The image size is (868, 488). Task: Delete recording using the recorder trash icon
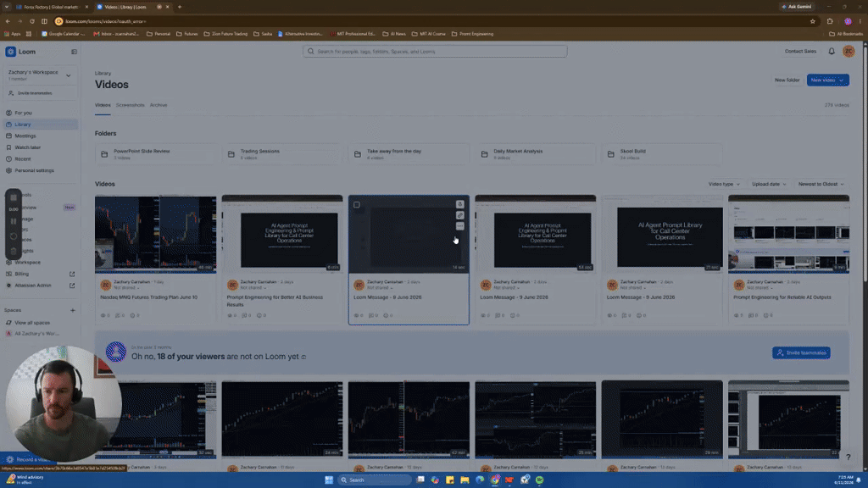pyautogui.click(x=14, y=251)
